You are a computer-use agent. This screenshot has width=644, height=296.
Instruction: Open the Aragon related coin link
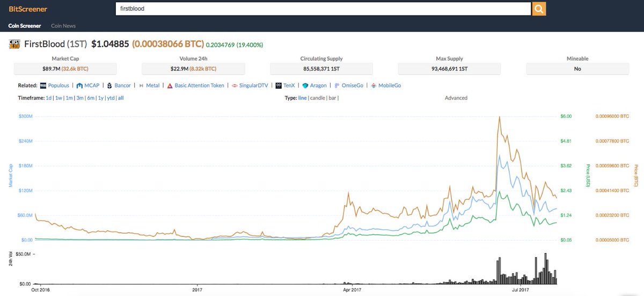(318, 85)
